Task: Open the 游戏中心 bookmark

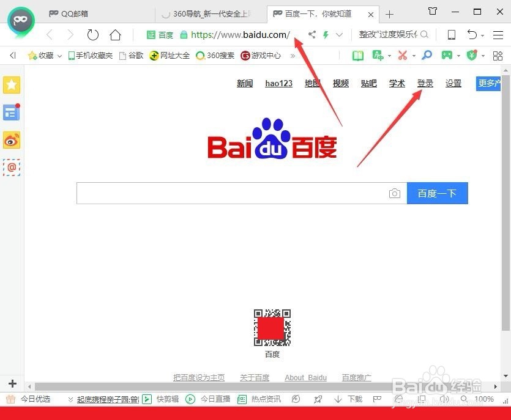Action: (261, 56)
